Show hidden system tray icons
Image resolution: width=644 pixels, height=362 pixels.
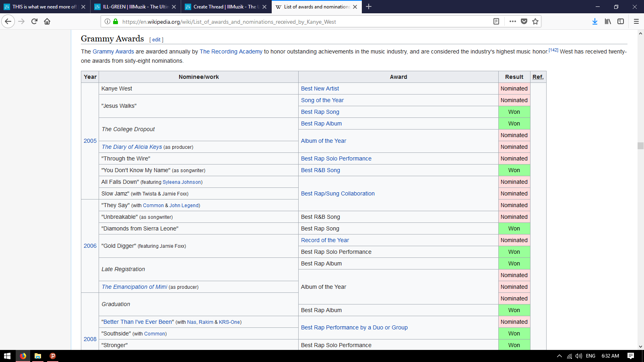pos(559,356)
